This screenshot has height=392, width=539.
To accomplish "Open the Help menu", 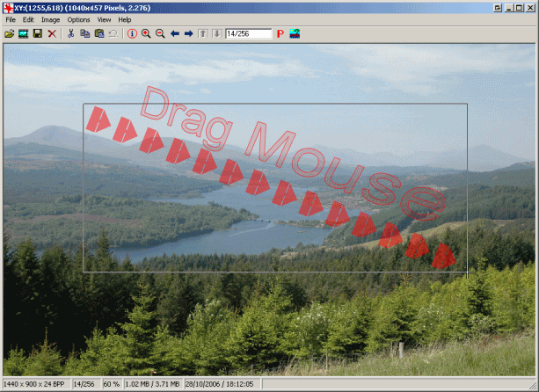I will 125,20.
